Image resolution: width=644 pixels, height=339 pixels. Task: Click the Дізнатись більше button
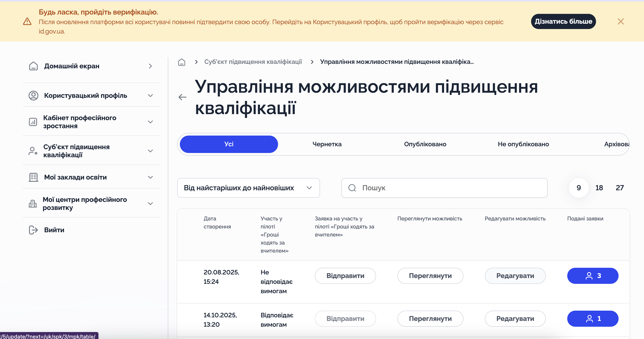(x=563, y=21)
